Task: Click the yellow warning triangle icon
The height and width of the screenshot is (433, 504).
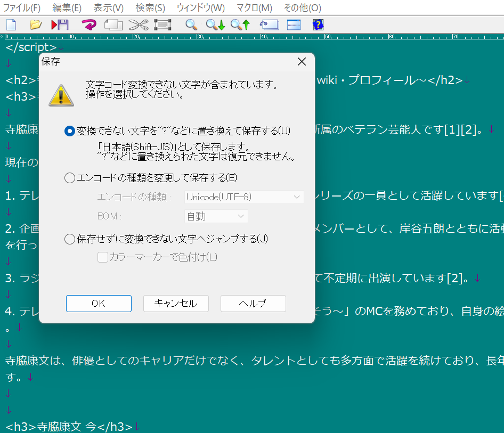Action: [x=61, y=95]
